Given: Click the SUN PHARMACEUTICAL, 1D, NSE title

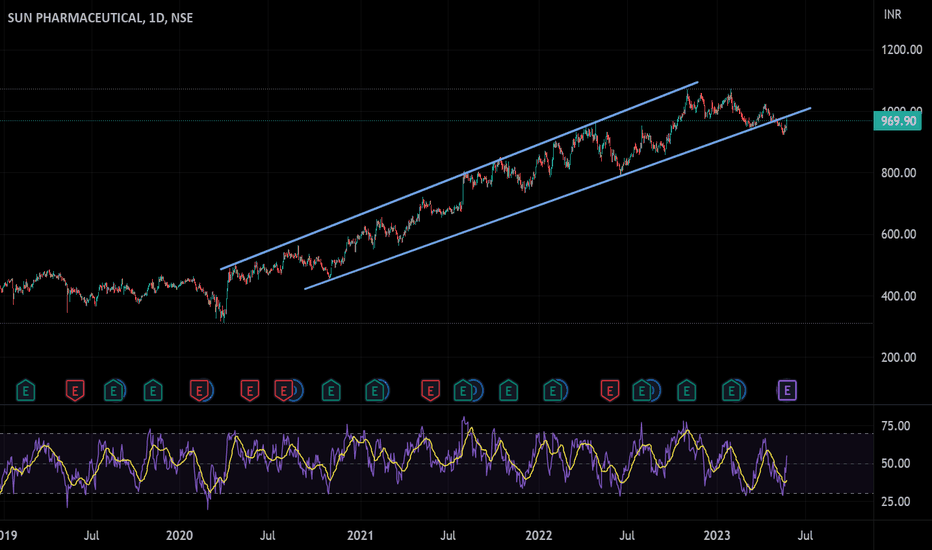Looking at the screenshot, I should pos(100,18).
